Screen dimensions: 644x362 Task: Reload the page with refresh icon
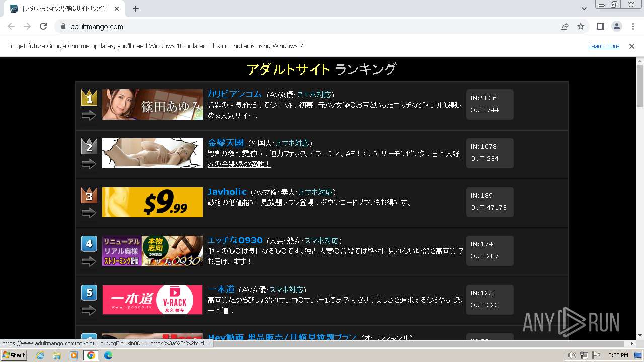(x=43, y=26)
